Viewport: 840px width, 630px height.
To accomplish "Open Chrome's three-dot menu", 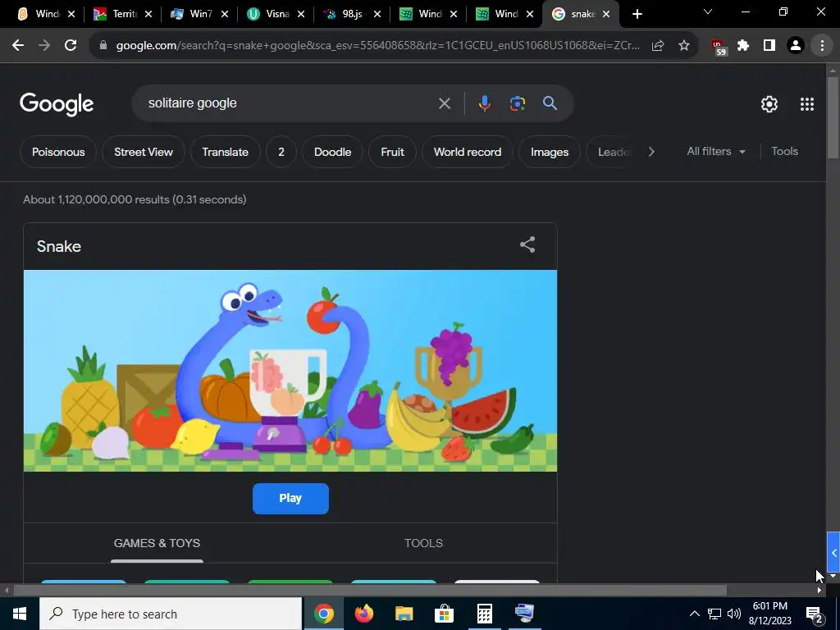I will tap(822, 46).
